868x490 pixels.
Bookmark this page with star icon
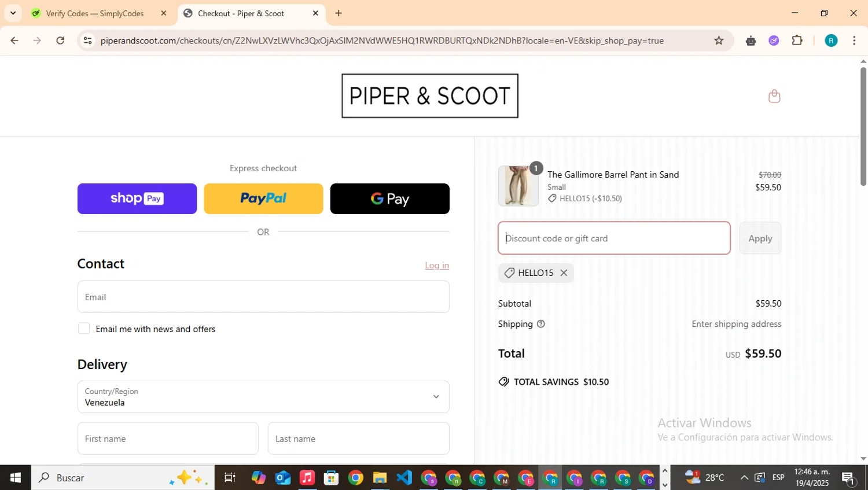coord(719,40)
